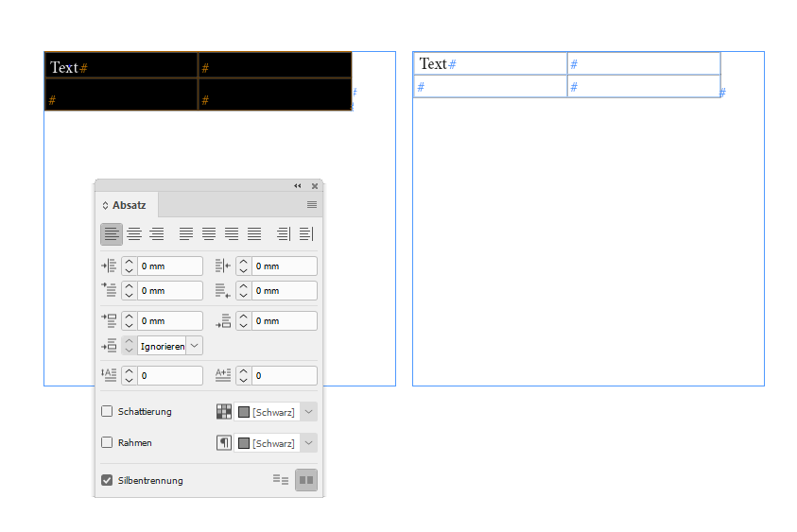The image size is (797, 532).
Task: Click the black table cell containing Text
Action: (121, 65)
